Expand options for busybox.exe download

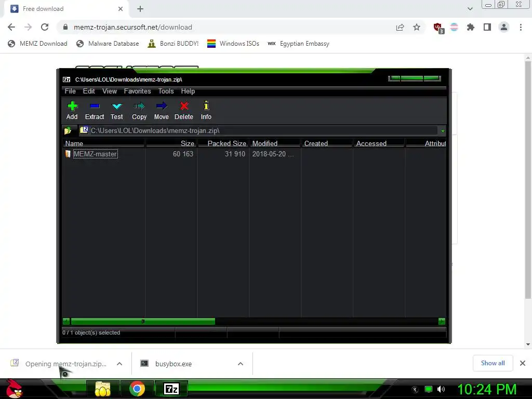click(x=241, y=364)
